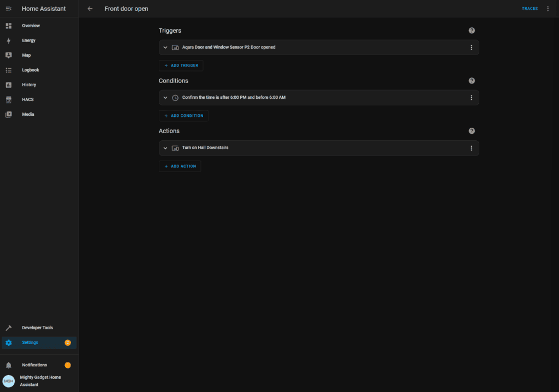
Task: Open the top-right automation overflow menu
Action: pos(548,9)
